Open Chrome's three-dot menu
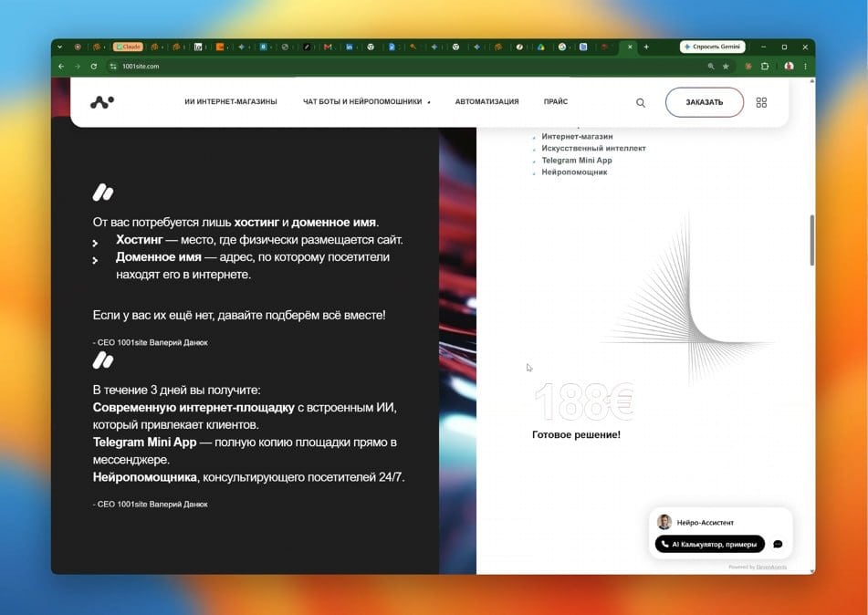 pyautogui.click(x=805, y=67)
